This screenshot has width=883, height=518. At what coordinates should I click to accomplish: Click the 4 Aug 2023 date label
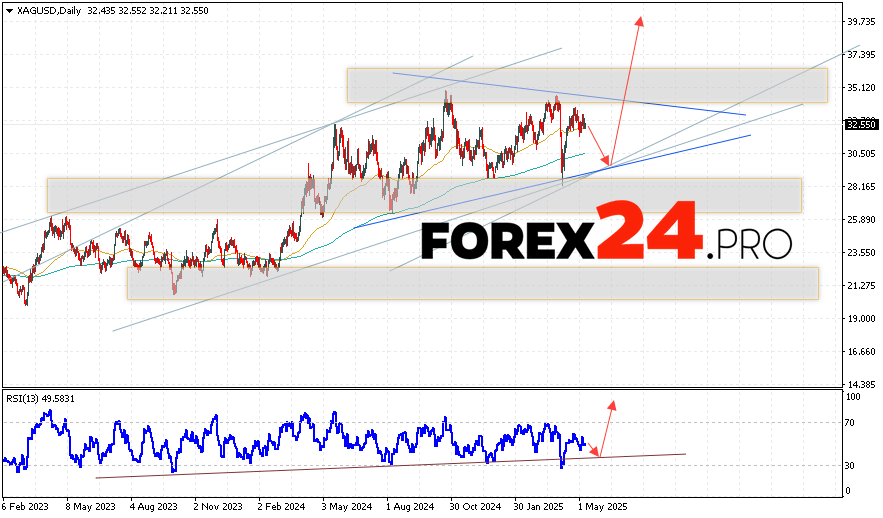[154, 507]
